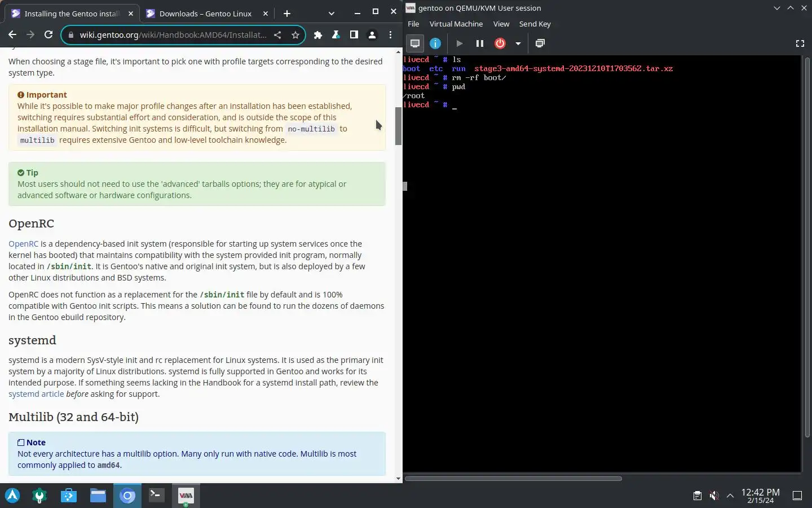
Task: Click the systemd section heading
Action: coord(32,340)
